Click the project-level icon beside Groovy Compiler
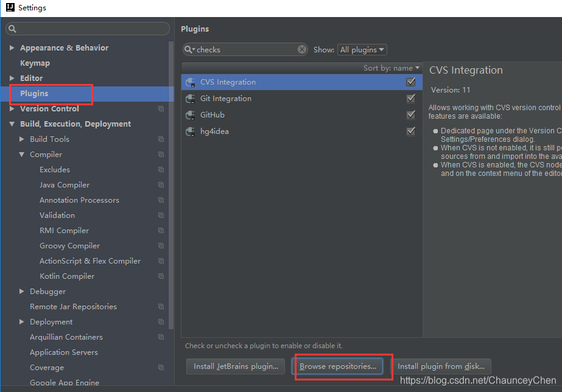The image size is (562, 392). 161,246
